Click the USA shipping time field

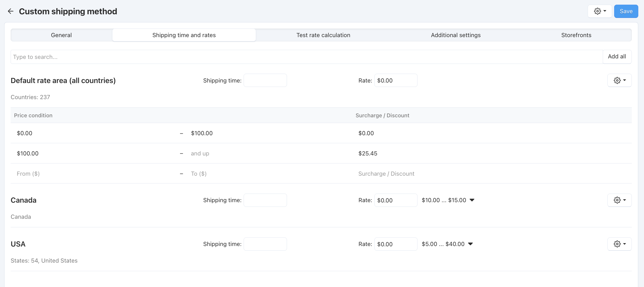tap(265, 244)
